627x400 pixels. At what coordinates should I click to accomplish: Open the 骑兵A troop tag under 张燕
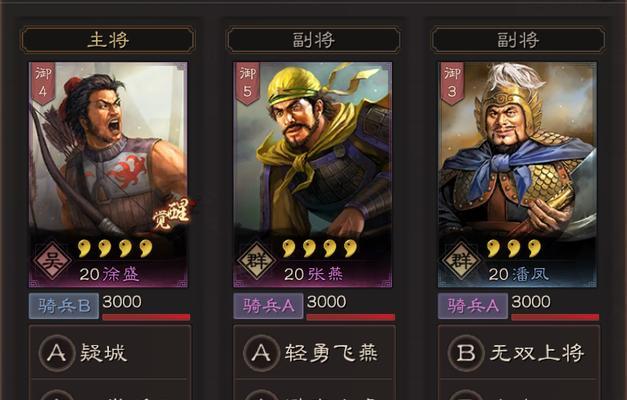268,306
